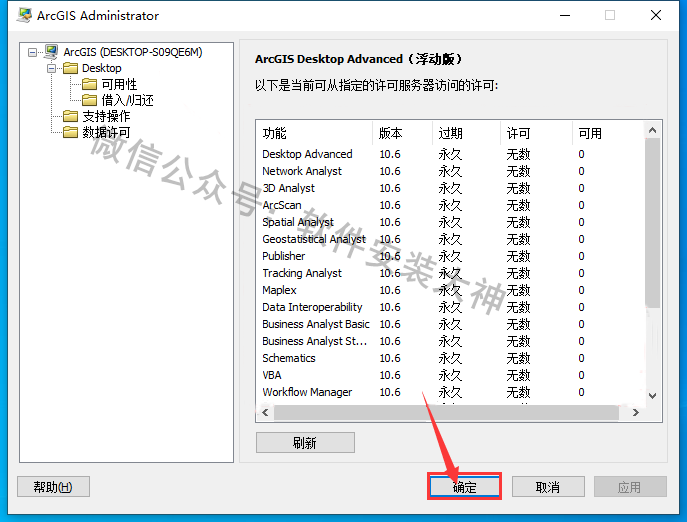The image size is (687, 522).
Task: Click the 过期 column header
Action: point(466,133)
